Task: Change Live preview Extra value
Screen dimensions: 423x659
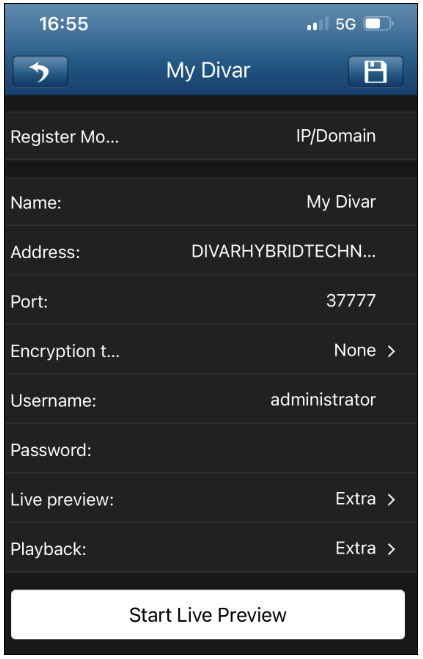Action: 356,499
